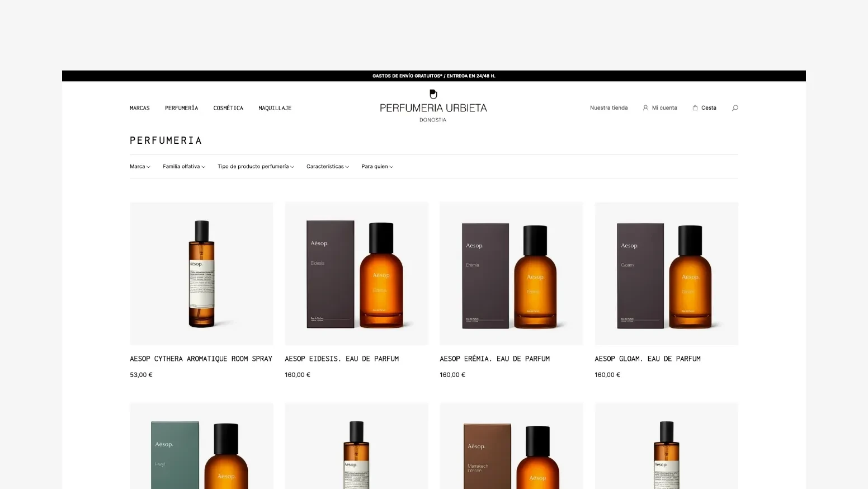Click AESOP EIDESIS. EAU DE PARFUM title
868x489 pixels.
coord(342,359)
